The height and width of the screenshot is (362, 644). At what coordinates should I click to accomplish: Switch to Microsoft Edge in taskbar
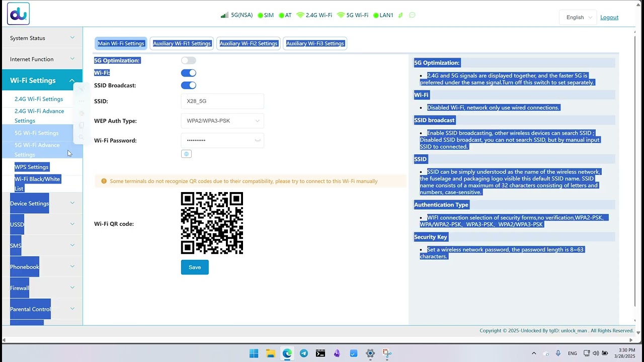[287, 353]
